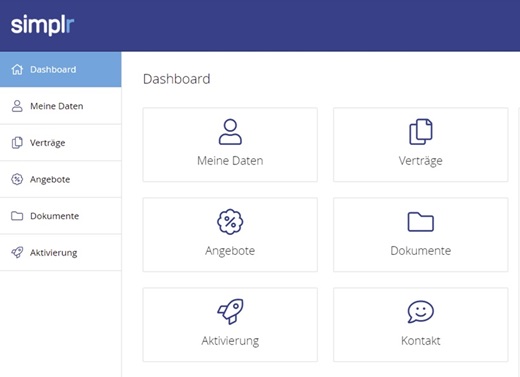The image size is (520, 377).
Task: Click the Dokumente tile label
Action: pos(421,251)
